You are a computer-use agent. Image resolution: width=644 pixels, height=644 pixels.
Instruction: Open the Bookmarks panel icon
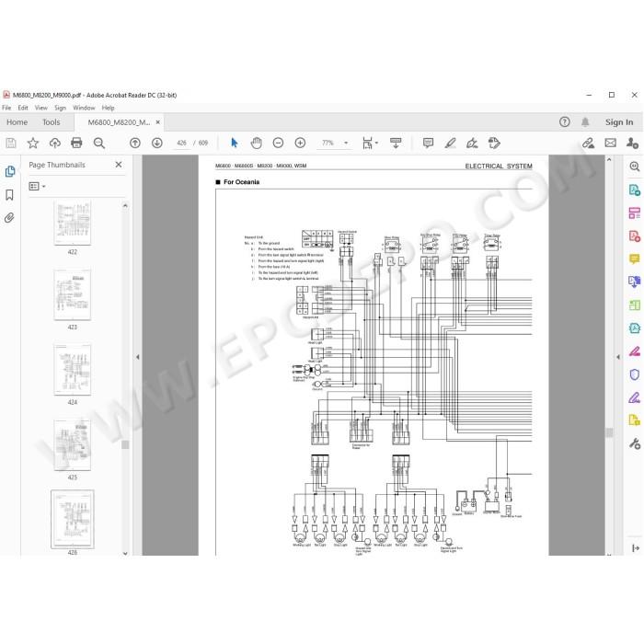9,195
